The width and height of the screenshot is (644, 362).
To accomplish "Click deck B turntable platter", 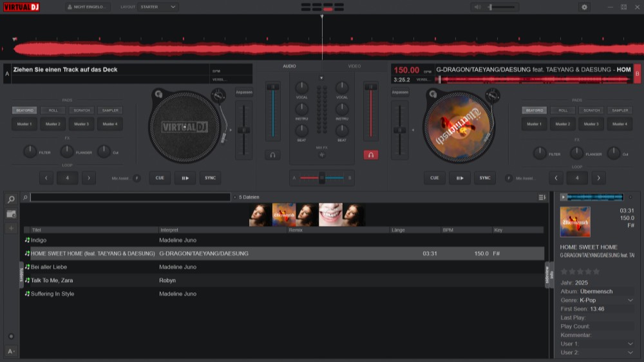I will coord(459,127).
